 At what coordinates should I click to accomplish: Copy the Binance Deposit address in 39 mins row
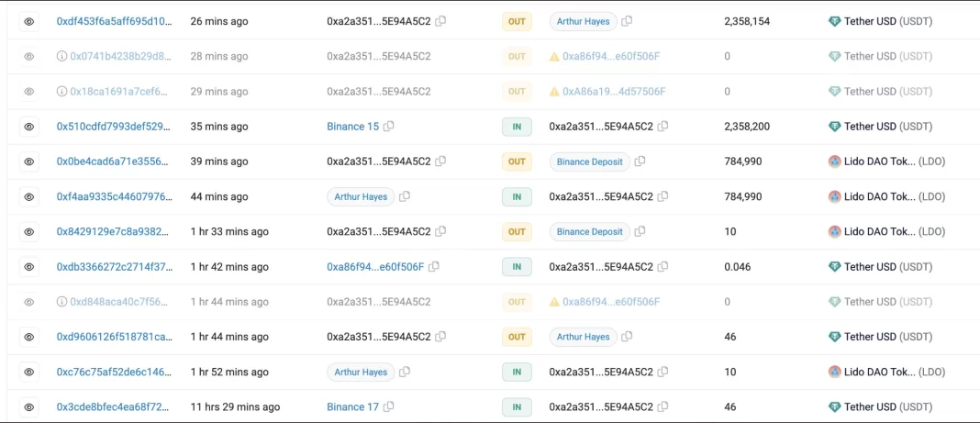tap(640, 161)
